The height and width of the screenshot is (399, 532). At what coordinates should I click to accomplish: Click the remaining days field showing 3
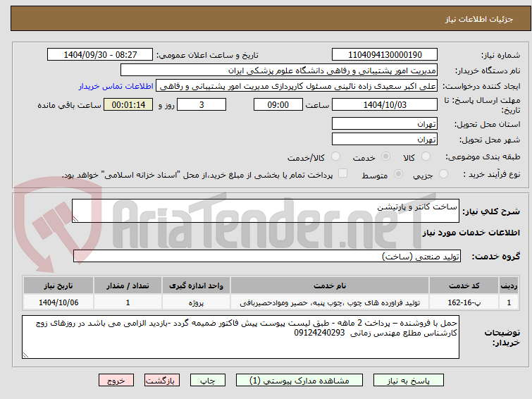click(202, 104)
